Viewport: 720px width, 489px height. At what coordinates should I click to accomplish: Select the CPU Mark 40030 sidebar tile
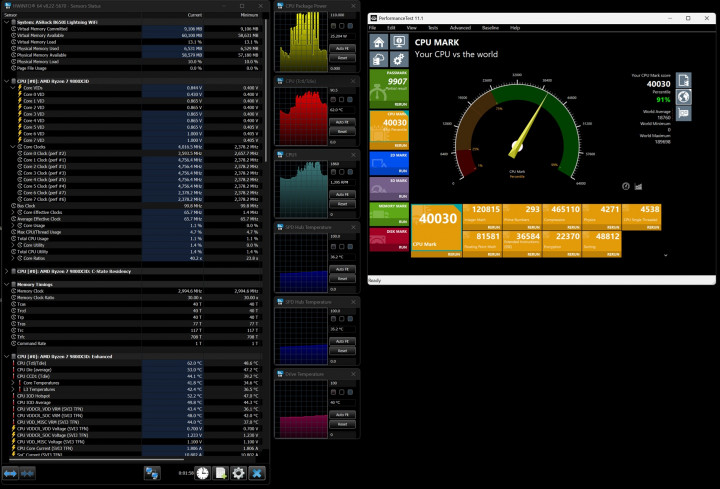pyautogui.click(x=389, y=129)
